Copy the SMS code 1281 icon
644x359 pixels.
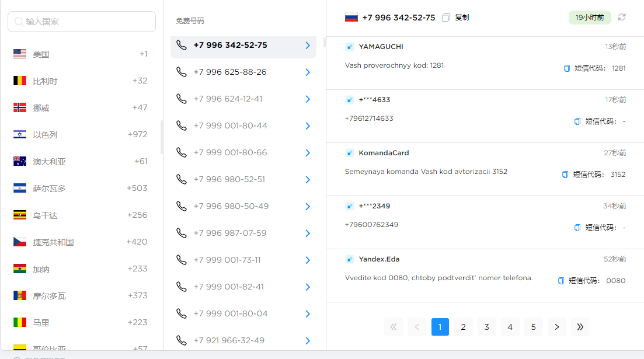click(567, 68)
